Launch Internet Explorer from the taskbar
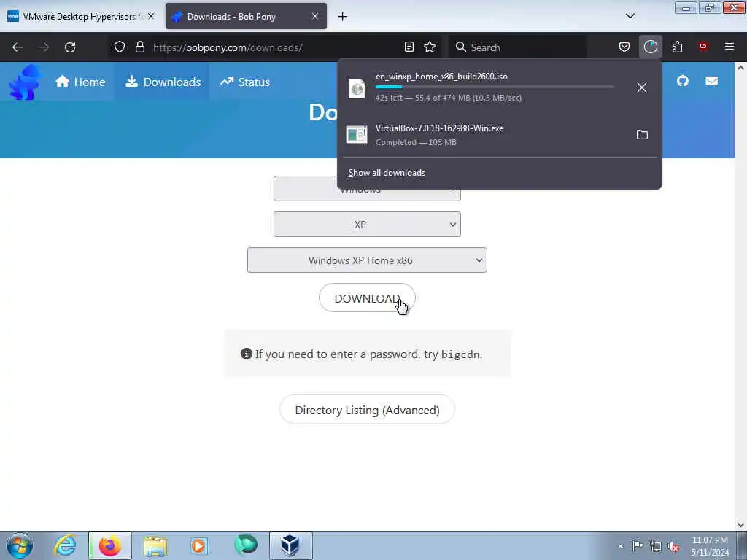The height and width of the screenshot is (560, 747). click(x=65, y=545)
